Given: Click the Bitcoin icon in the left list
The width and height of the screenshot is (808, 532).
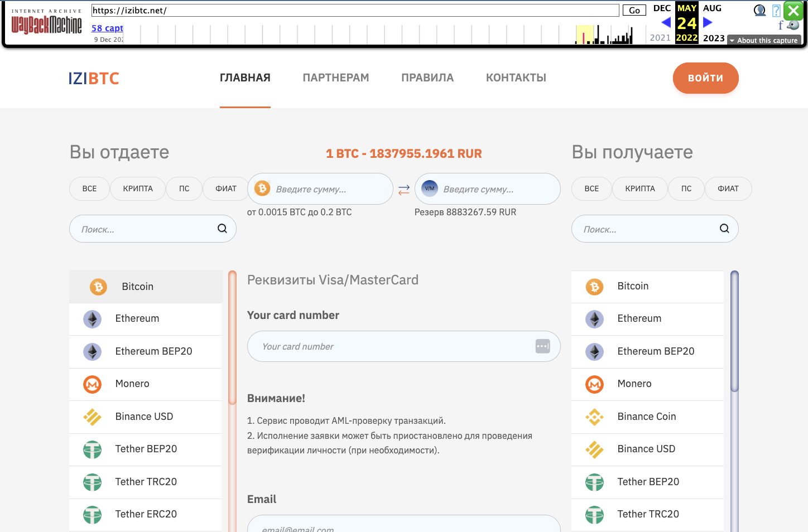Looking at the screenshot, I should click(99, 287).
